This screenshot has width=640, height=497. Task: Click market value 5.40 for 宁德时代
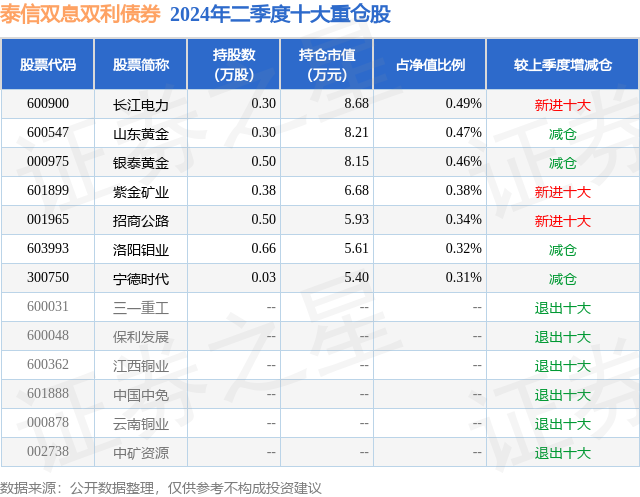point(356,277)
